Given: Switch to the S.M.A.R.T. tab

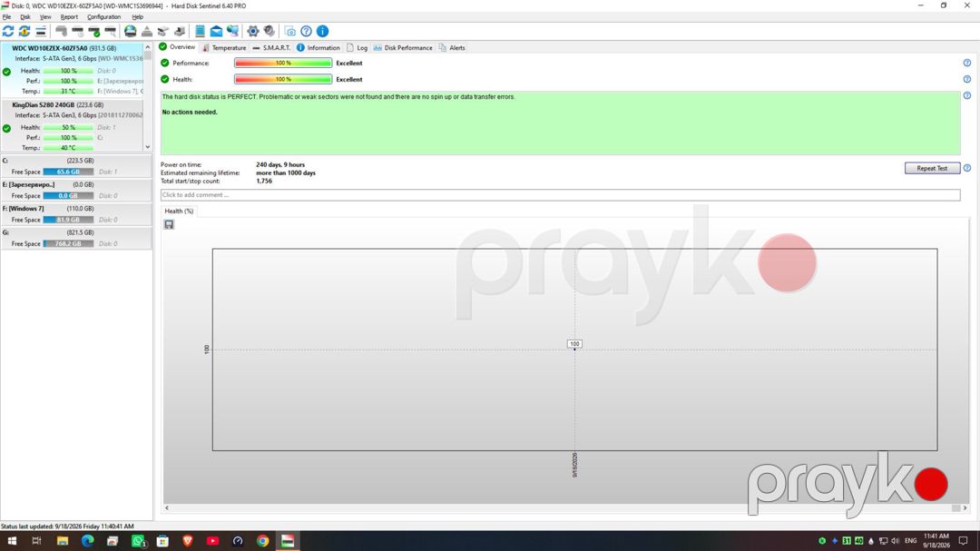Looking at the screenshot, I should (271, 47).
